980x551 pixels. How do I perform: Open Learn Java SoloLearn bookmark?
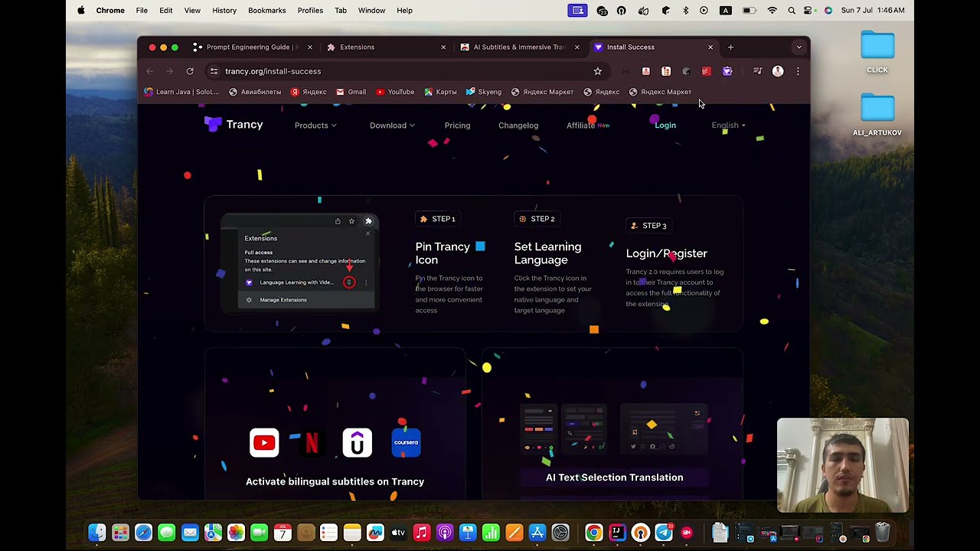(181, 92)
